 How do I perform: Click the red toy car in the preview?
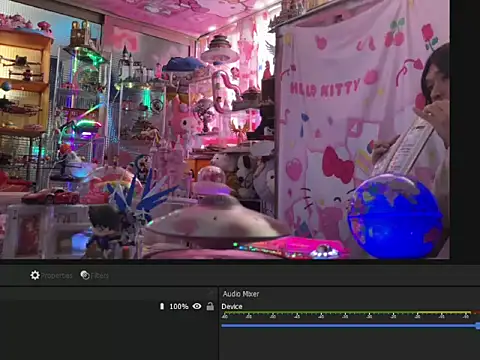point(51,196)
